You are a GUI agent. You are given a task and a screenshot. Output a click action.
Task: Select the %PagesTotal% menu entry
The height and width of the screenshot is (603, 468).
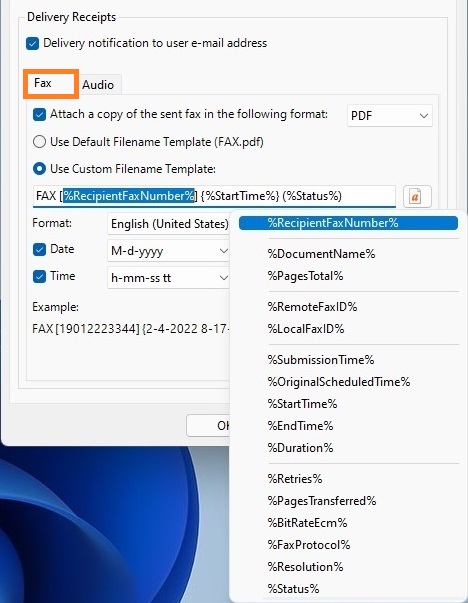pyautogui.click(x=305, y=276)
